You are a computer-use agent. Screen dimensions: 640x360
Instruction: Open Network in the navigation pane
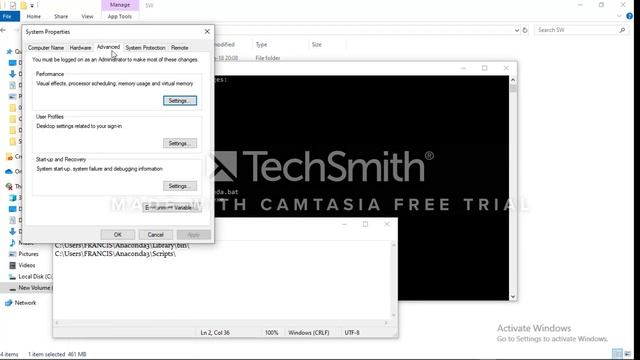[25, 303]
